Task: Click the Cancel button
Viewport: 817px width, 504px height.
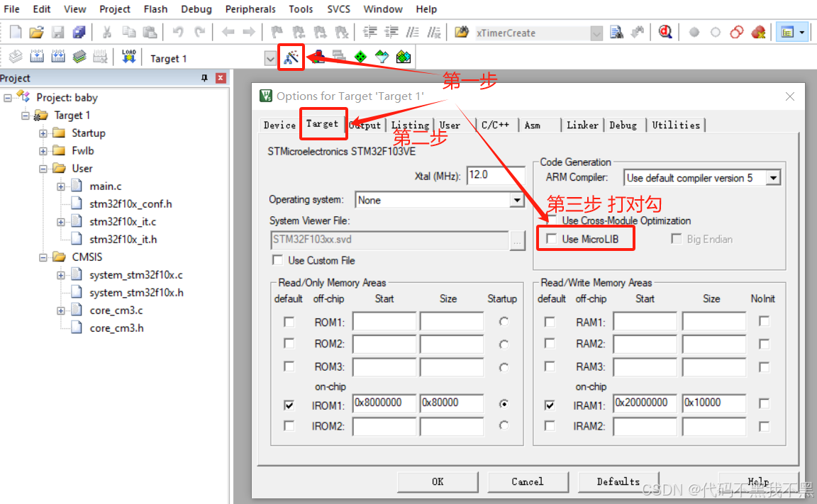Action: tap(528, 481)
